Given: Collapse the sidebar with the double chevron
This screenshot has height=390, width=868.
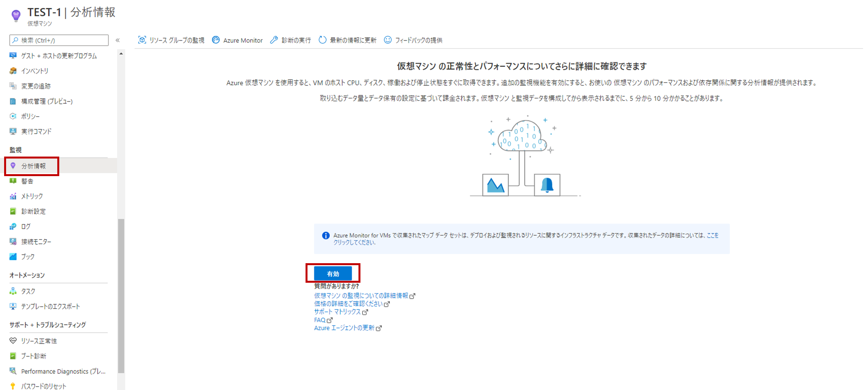Looking at the screenshot, I should (118, 40).
